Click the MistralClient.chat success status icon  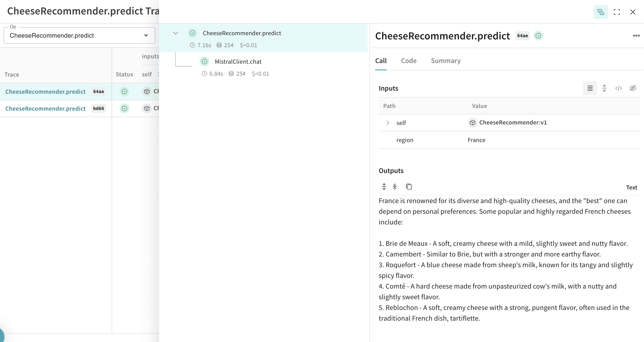[205, 61]
